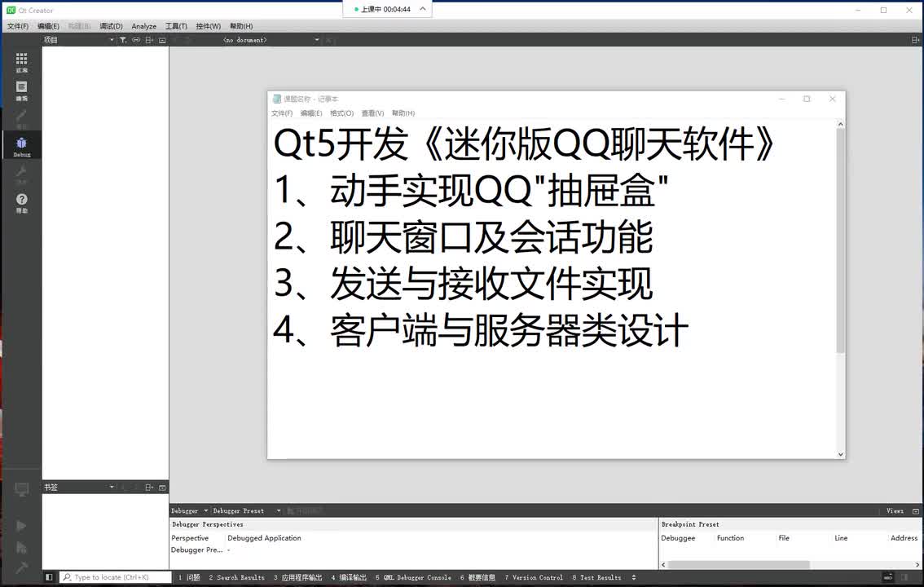
Task: Click Notepad vertical scrollbar thumb
Action: [x=840, y=241]
